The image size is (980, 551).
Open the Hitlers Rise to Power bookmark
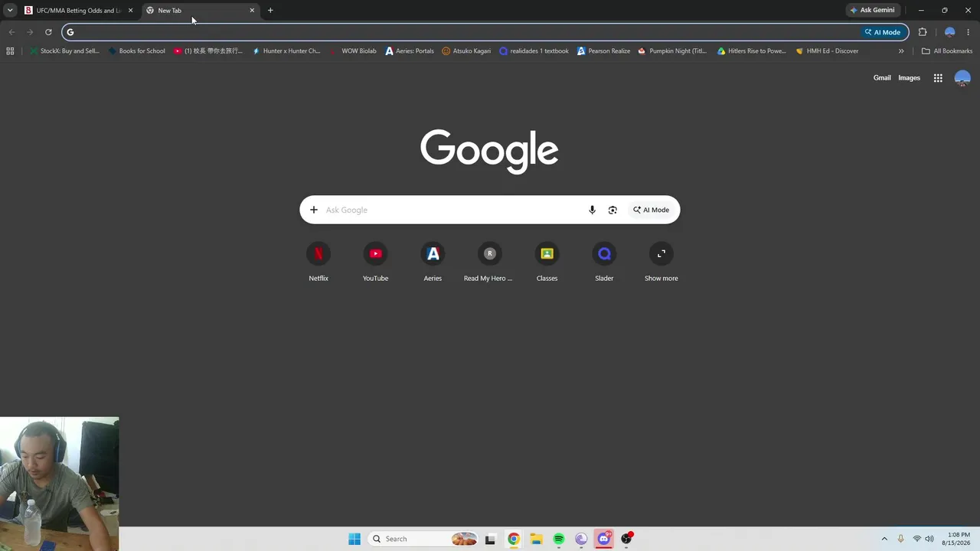click(x=752, y=51)
